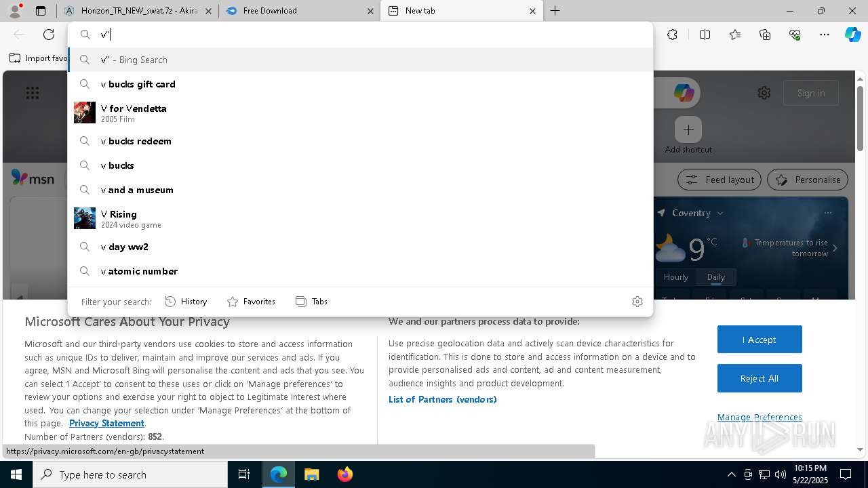The height and width of the screenshot is (488, 868).
Task: Open search suggestion settings gear
Action: tap(637, 302)
